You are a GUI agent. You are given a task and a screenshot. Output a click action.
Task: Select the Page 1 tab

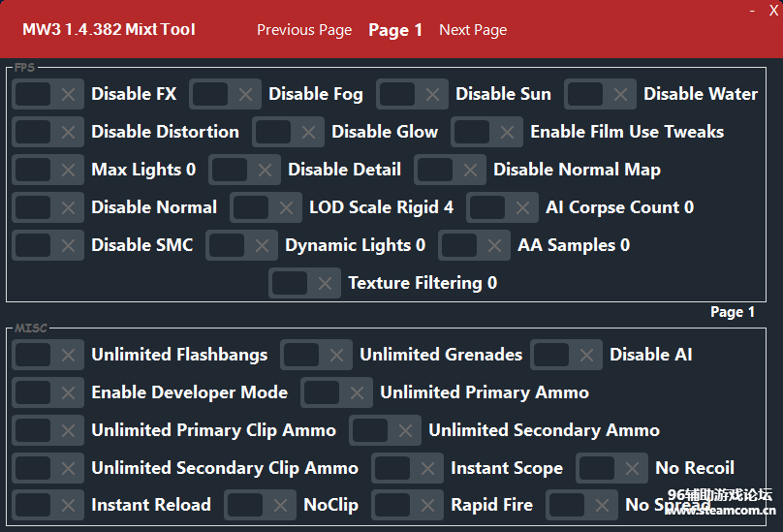(x=395, y=30)
